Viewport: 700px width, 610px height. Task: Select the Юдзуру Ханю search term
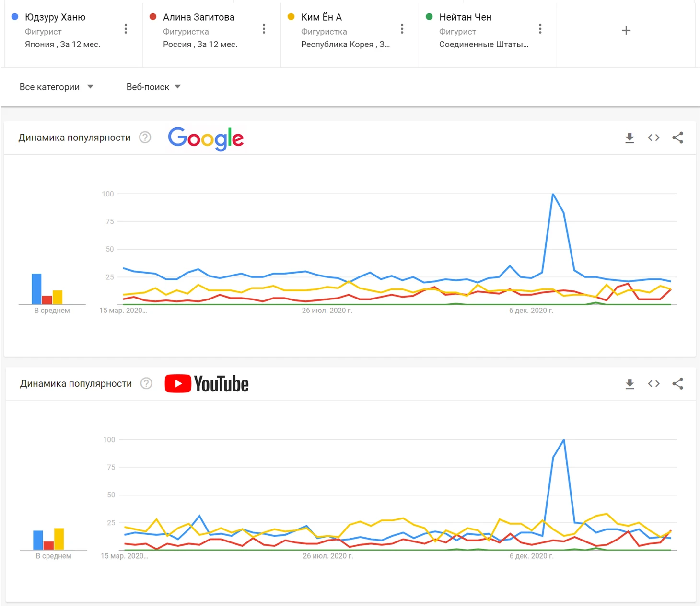[55, 17]
